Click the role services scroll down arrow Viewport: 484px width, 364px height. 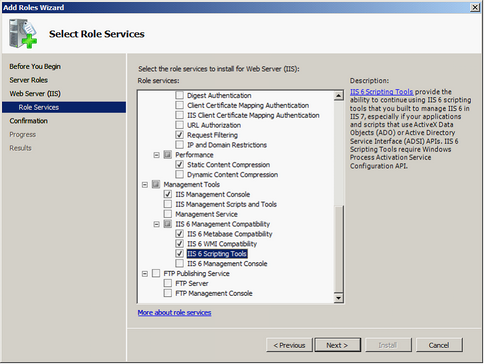click(x=338, y=298)
